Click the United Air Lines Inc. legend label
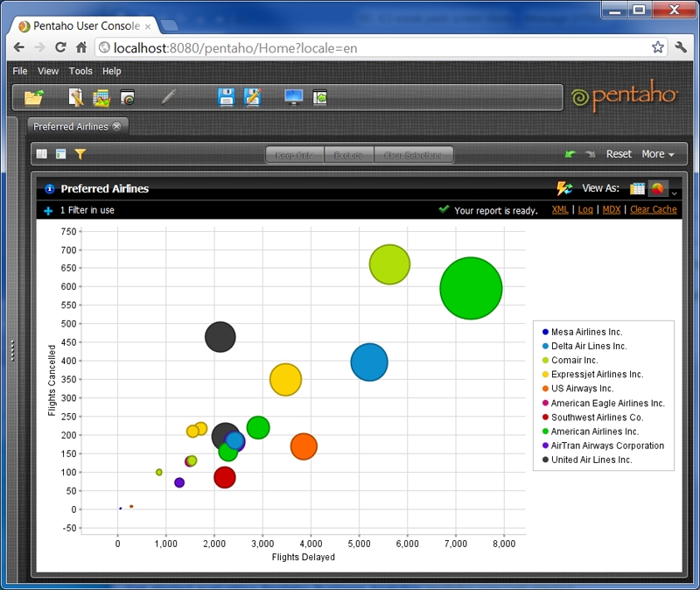 tap(591, 460)
